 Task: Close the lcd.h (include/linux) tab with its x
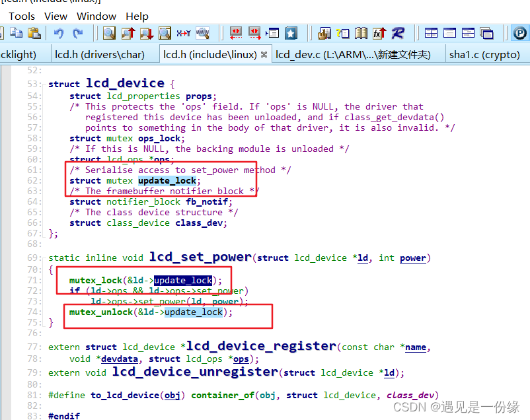(x=264, y=55)
